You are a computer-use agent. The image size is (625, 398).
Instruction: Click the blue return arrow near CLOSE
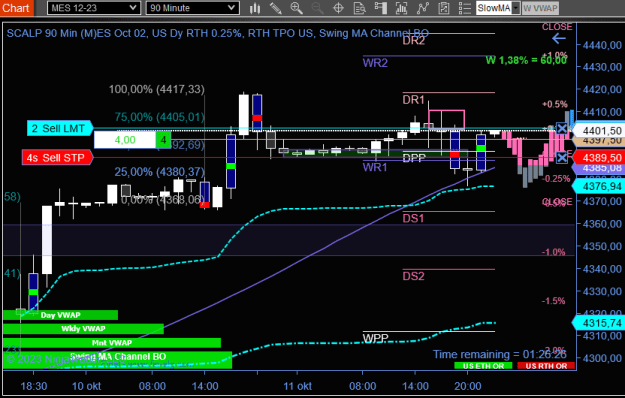point(559,39)
